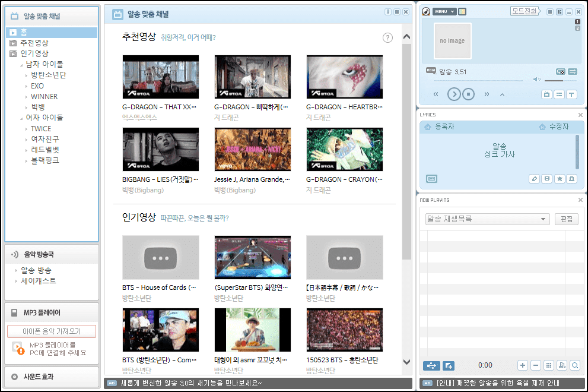This screenshot has height=392, width=588.
Task: Click the add new playlist icon
Action: (449, 365)
